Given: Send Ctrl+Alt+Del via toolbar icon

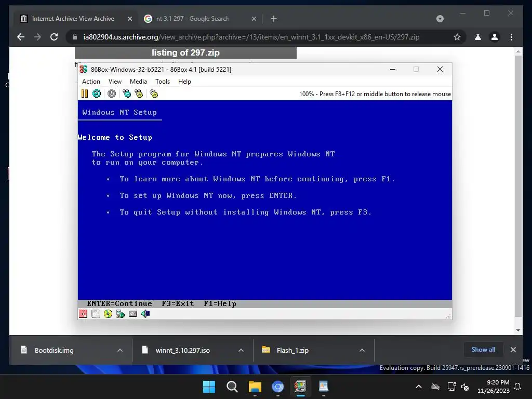Looking at the screenshot, I should click(x=127, y=94).
